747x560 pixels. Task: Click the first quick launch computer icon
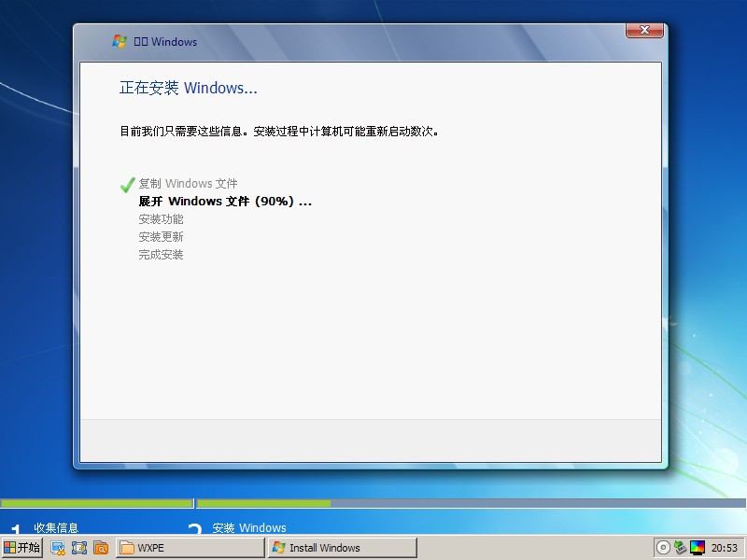click(58, 548)
